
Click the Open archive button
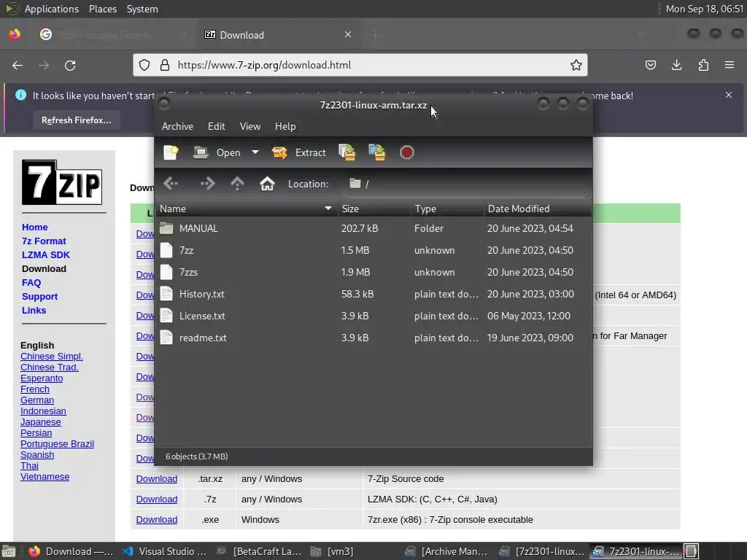(x=217, y=152)
